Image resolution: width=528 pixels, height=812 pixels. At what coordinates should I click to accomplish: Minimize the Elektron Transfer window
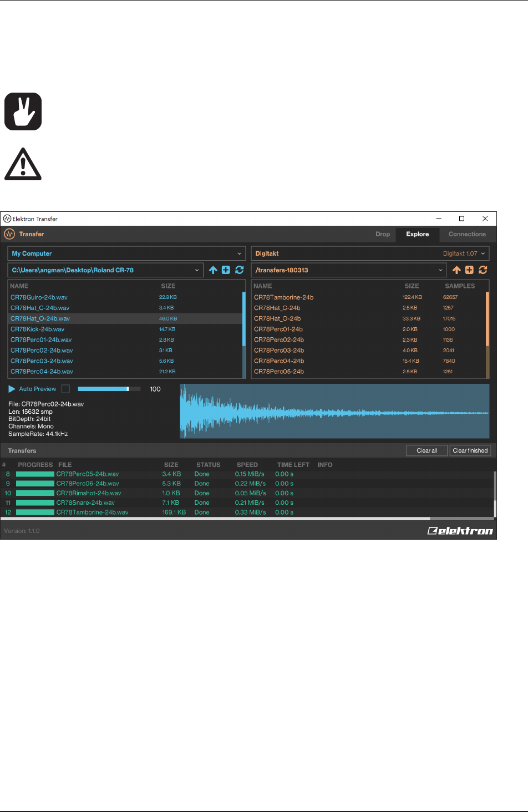tap(438, 219)
